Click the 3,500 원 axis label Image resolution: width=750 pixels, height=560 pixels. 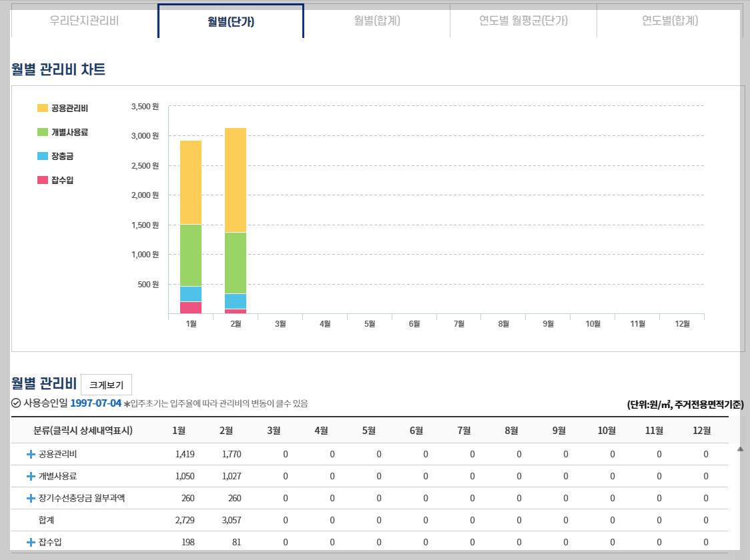coord(145,106)
